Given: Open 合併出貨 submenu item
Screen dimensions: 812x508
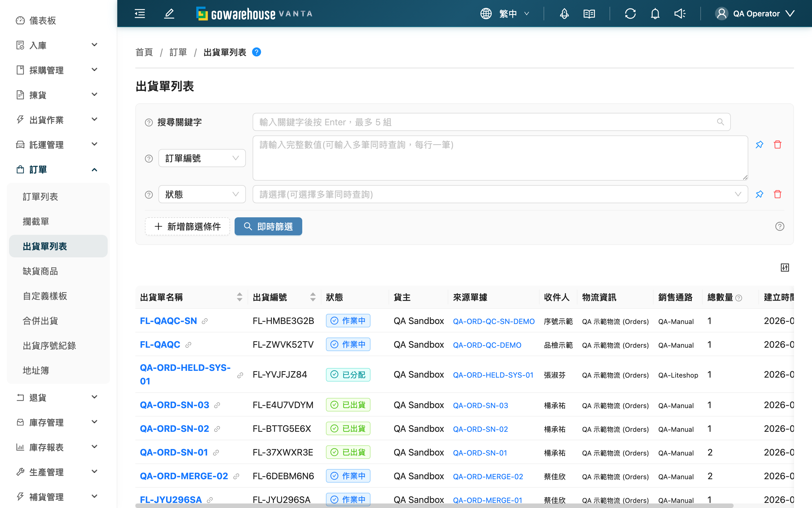Looking at the screenshot, I should pyautogui.click(x=58, y=321).
